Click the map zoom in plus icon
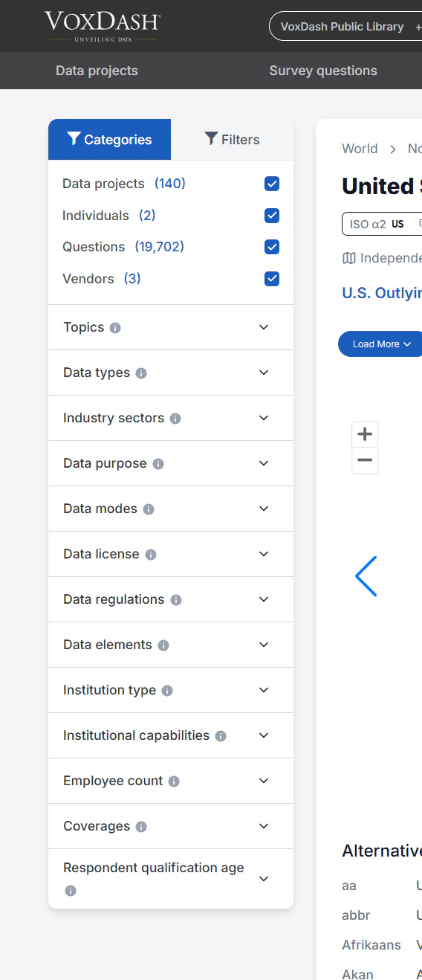Image resolution: width=422 pixels, height=980 pixels. [x=365, y=434]
